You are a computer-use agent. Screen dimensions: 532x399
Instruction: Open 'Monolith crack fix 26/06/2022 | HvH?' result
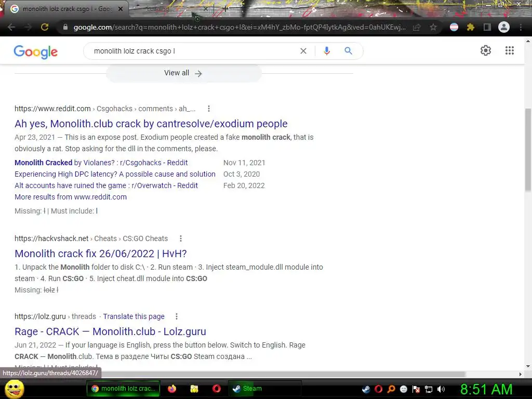[x=101, y=254]
